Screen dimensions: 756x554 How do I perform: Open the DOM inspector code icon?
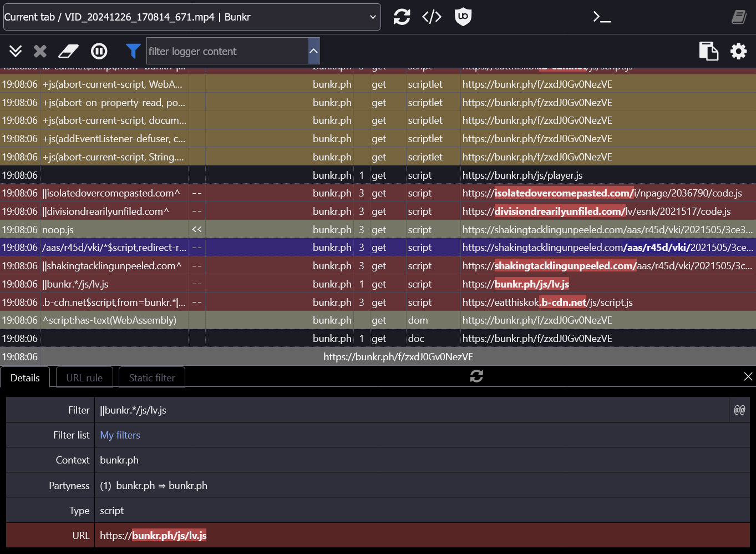432,17
